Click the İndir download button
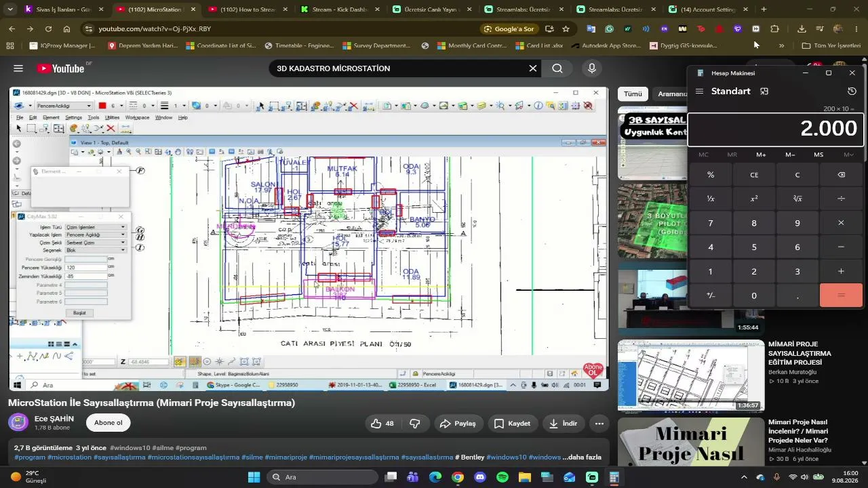This screenshot has height=488, width=868. tap(563, 424)
